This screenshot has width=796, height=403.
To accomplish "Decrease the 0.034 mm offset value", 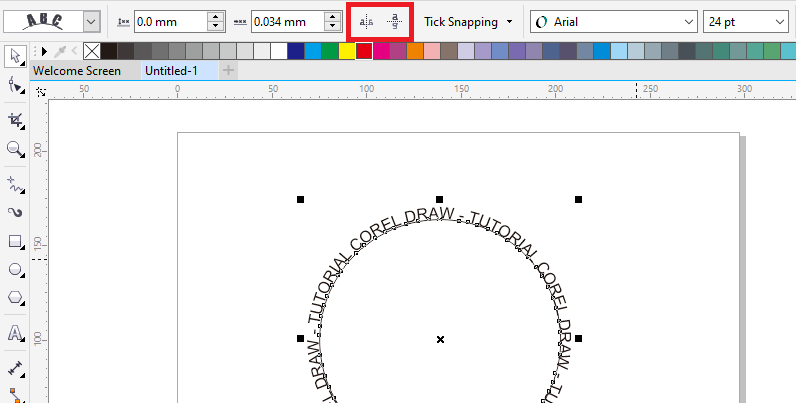I will click(x=333, y=26).
